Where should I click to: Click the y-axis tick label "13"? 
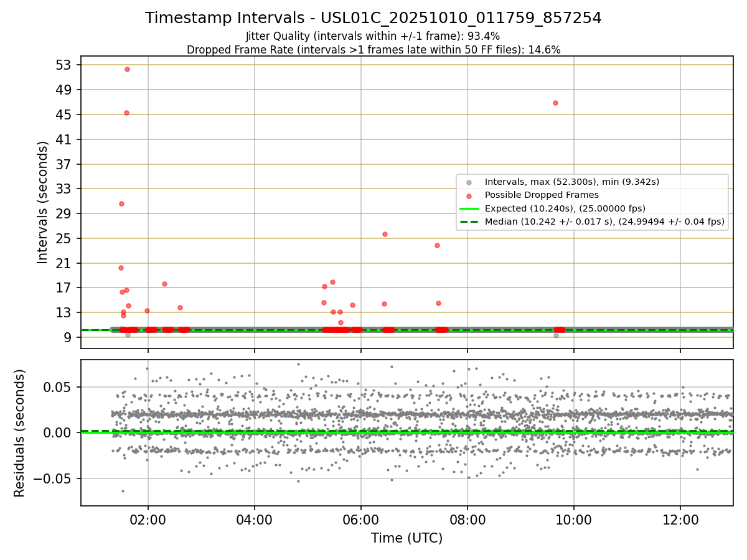(x=65, y=313)
